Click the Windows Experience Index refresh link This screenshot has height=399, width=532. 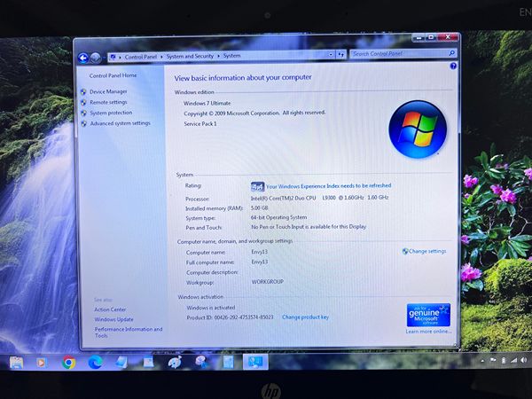[x=328, y=186]
